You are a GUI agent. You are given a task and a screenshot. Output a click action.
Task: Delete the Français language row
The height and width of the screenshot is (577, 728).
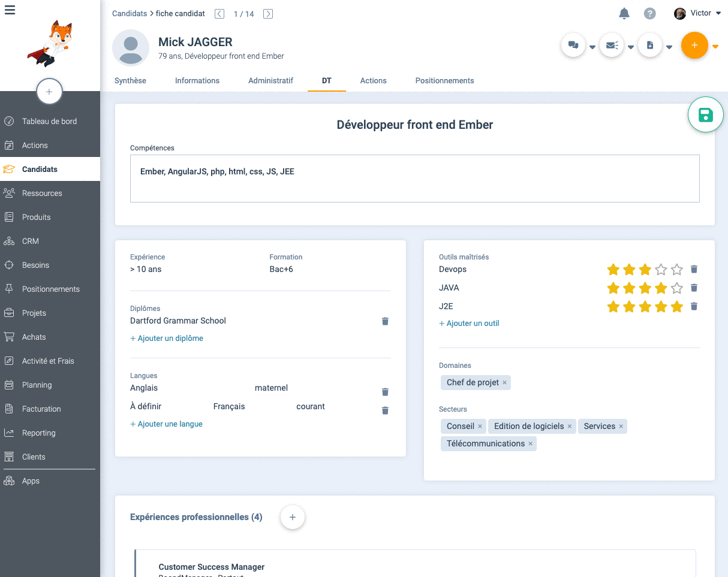pos(385,410)
